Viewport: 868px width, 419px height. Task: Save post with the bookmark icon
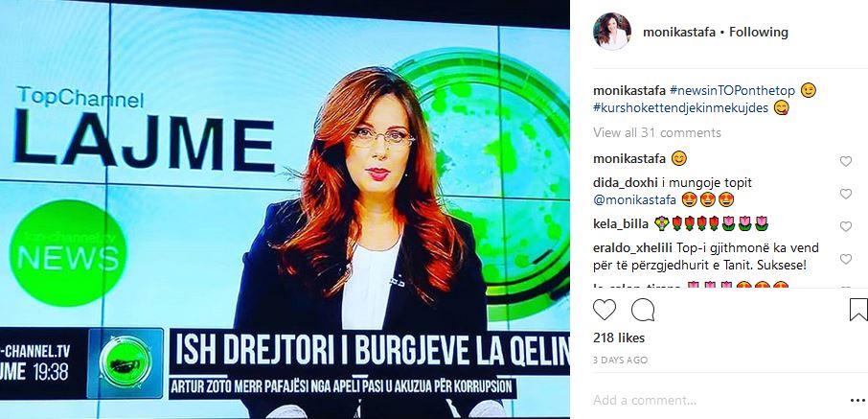click(858, 310)
